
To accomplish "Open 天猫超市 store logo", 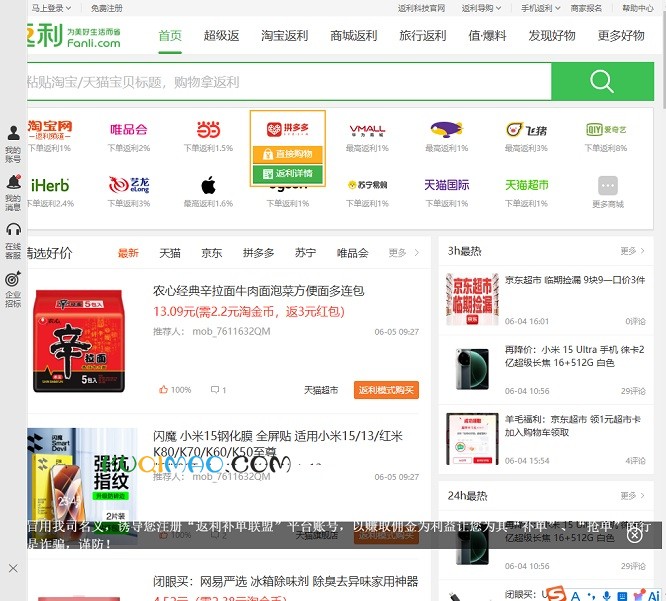I will coord(527,185).
